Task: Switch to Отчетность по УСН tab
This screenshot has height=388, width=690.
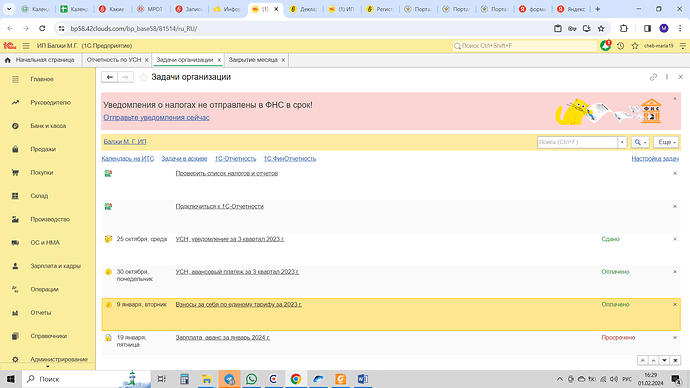Action: [x=114, y=60]
